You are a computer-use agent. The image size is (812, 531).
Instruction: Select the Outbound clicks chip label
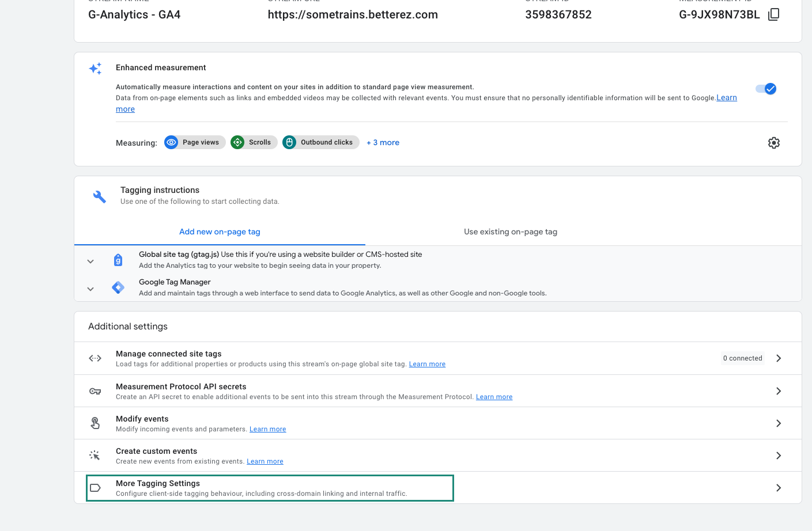[327, 142]
